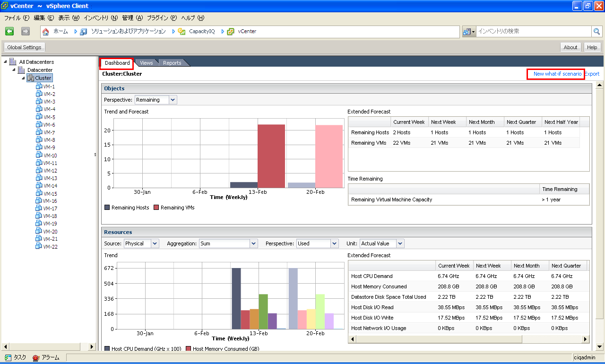The image size is (605, 364).
Task: Click the Home icon in breadcrumb bar
Action: (x=46, y=32)
